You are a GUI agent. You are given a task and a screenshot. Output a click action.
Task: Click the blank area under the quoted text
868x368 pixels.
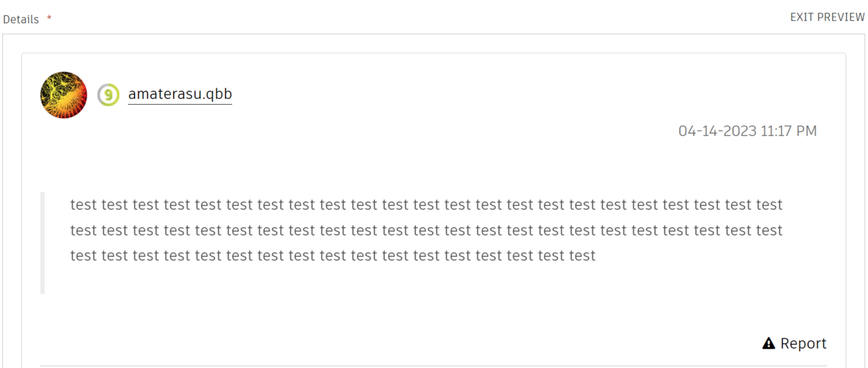pyautogui.click(x=362, y=282)
